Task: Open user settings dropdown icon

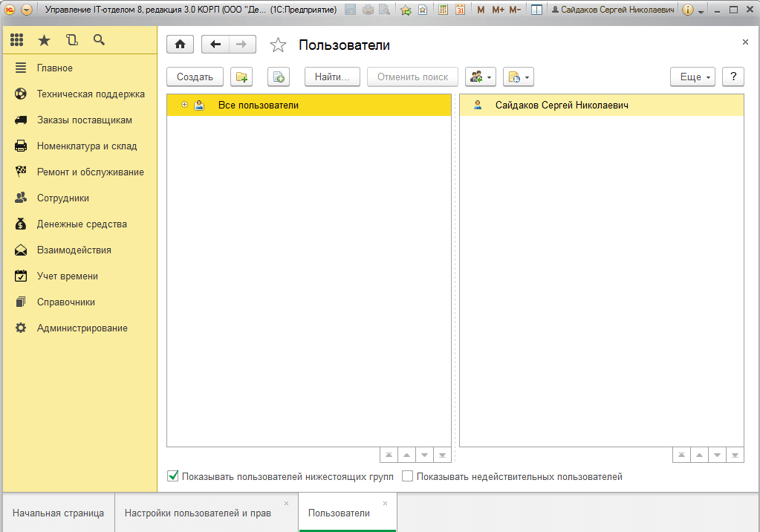Action: (x=518, y=77)
